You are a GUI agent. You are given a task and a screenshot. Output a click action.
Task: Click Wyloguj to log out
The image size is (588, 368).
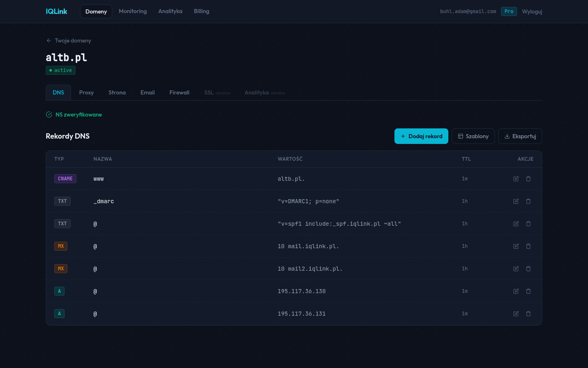532,11
